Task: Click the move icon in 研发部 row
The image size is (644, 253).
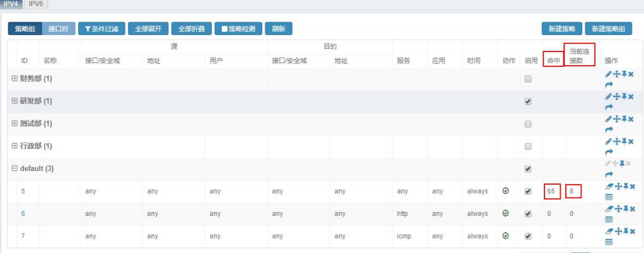Action: (616, 96)
